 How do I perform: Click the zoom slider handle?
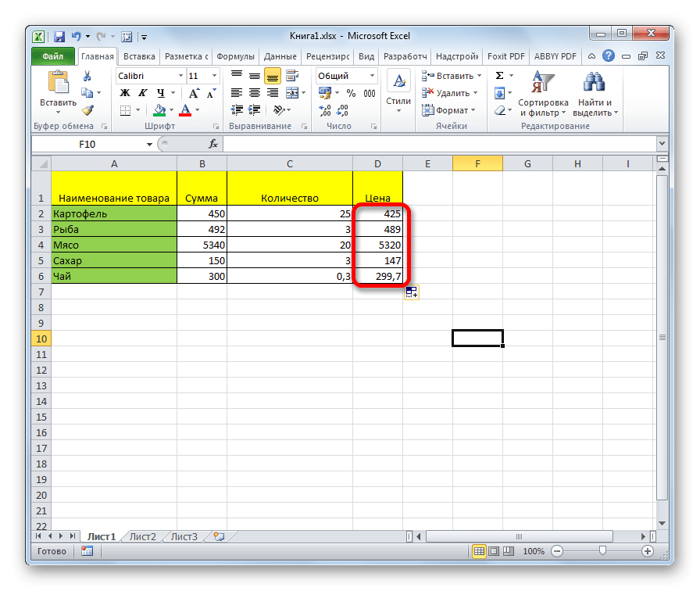click(x=602, y=551)
